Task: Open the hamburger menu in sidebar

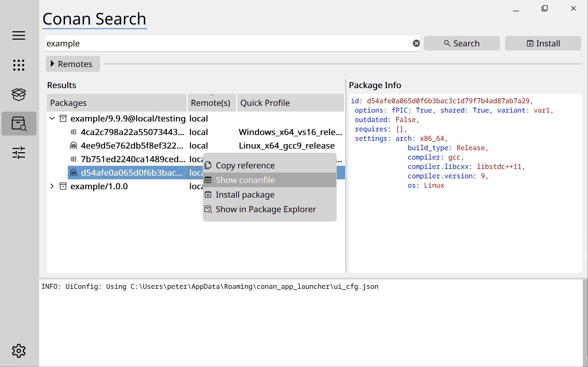Action: click(19, 35)
